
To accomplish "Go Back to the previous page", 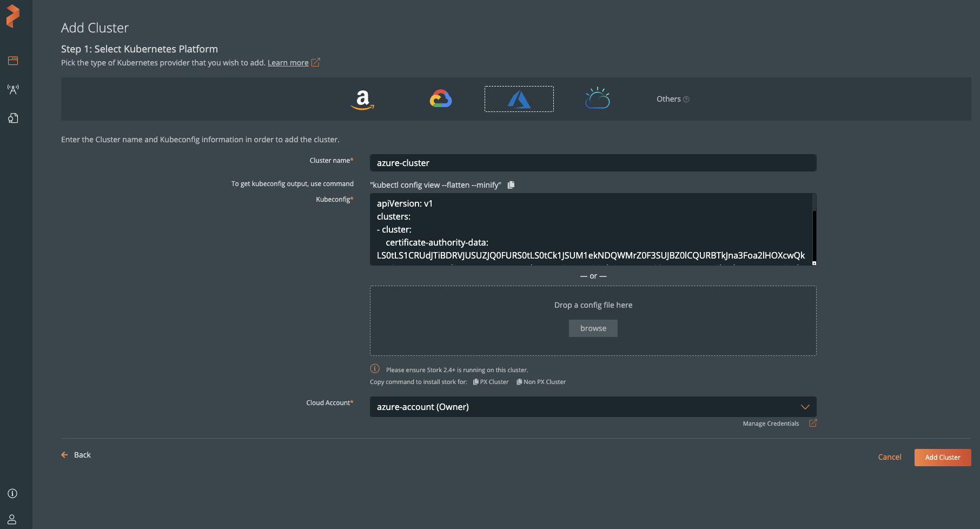I will pyautogui.click(x=76, y=455).
